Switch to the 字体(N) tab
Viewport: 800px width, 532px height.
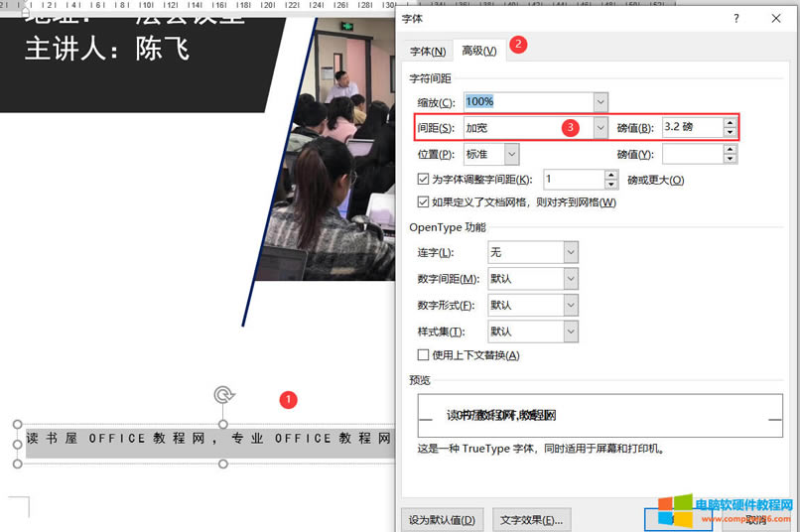pos(428,51)
